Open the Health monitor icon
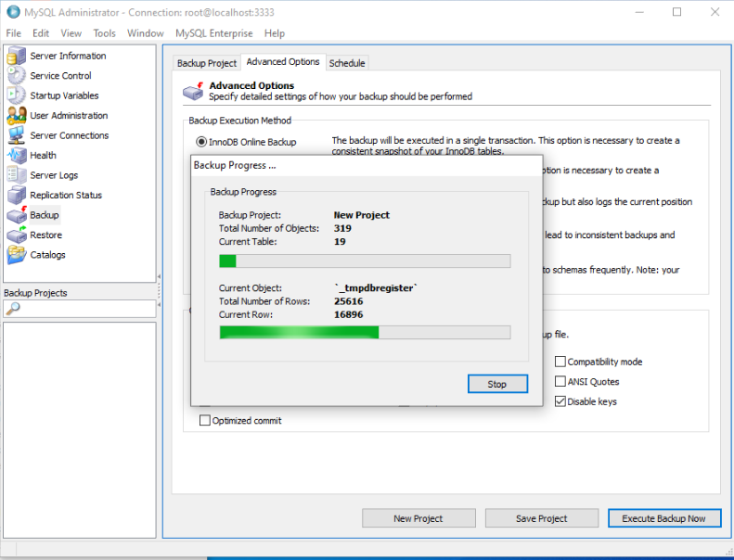 click(17, 156)
